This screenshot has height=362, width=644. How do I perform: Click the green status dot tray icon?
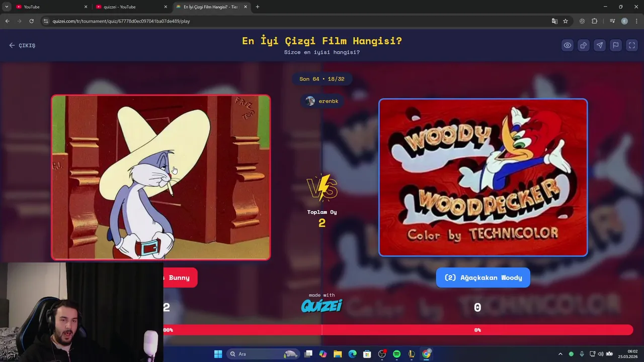click(571, 354)
